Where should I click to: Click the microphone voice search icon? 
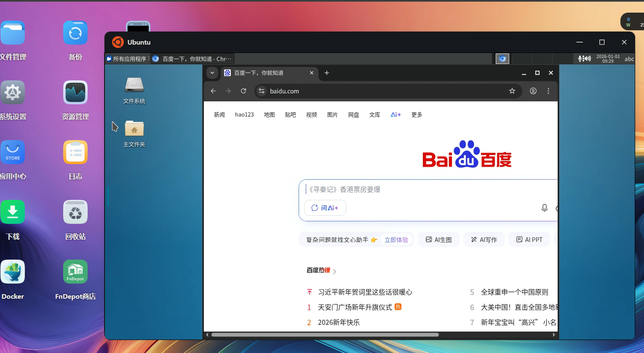click(544, 208)
